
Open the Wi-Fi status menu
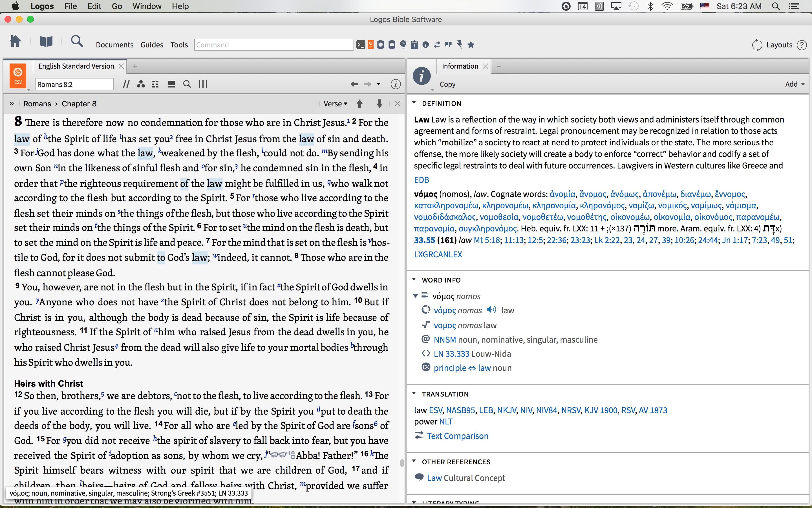(x=667, y=6)
